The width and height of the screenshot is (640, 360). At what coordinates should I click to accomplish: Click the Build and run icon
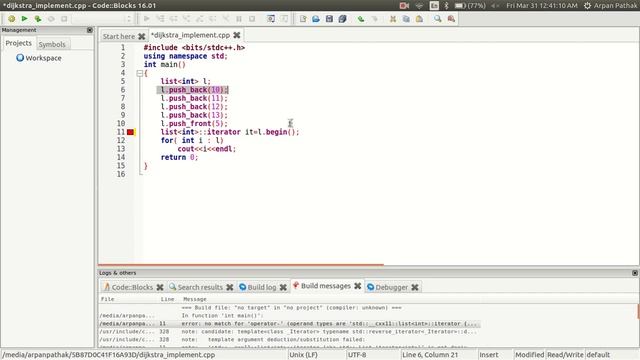click(x=38, y=19)
